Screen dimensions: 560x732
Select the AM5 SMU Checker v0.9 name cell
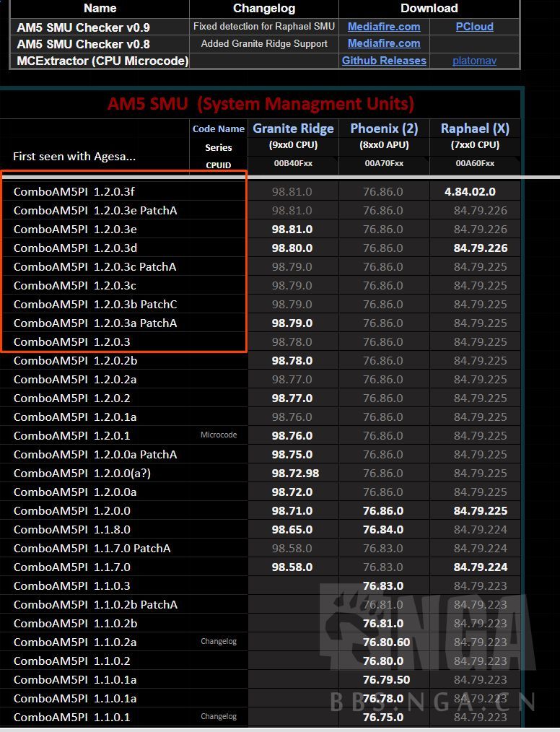tap(83, 27)
